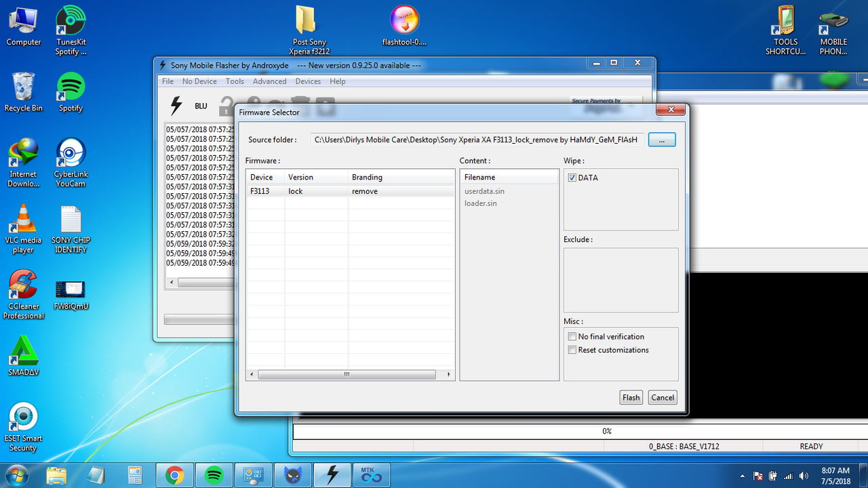Open the Help menu
Image resolution: width=868 pixels, height=488 pixels.
pyautogui.click(x=338, y=81)
